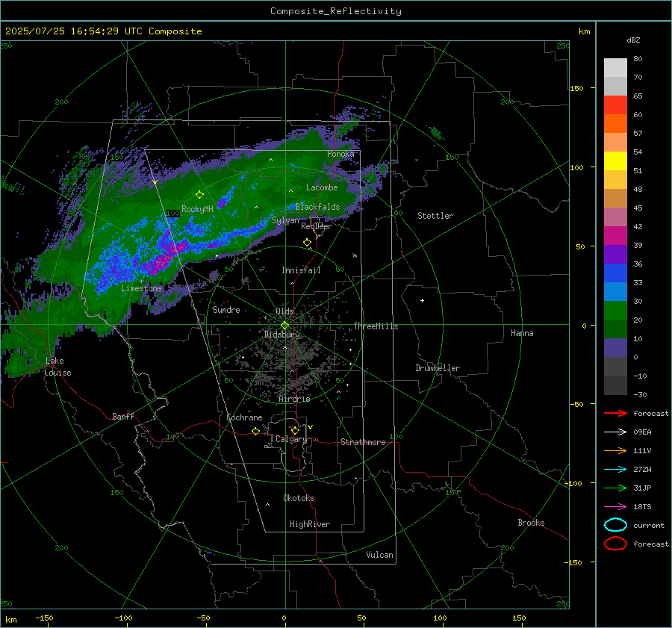Click the HighRiver city label
The image size is (672, 628).
tap(310, 524)
